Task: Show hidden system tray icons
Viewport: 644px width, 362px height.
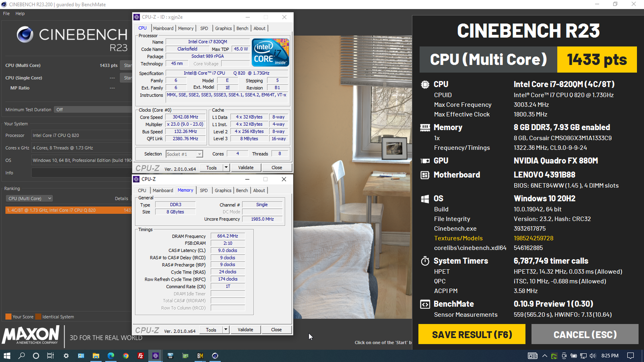Action: [x=544, y=356]
